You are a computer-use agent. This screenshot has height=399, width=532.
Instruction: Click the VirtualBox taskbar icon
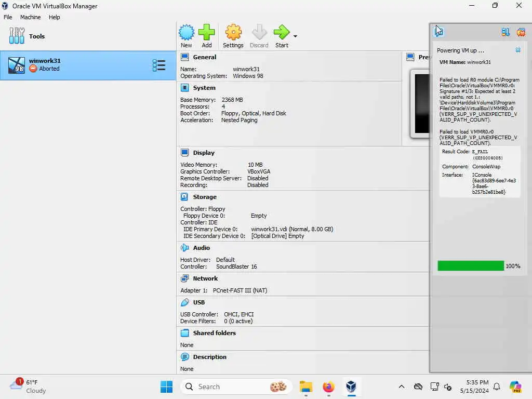[351, 387]
